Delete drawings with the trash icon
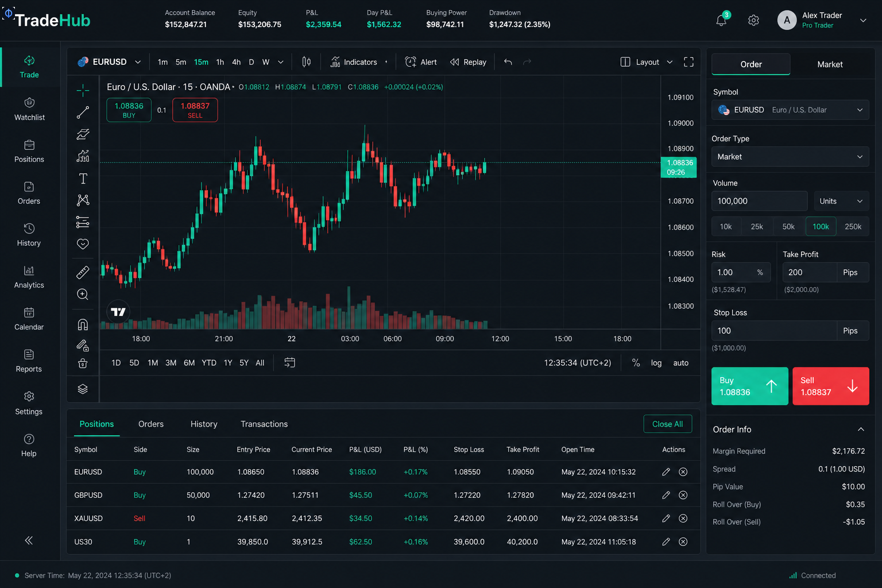 pyautogui.click(x=83, y=363)
